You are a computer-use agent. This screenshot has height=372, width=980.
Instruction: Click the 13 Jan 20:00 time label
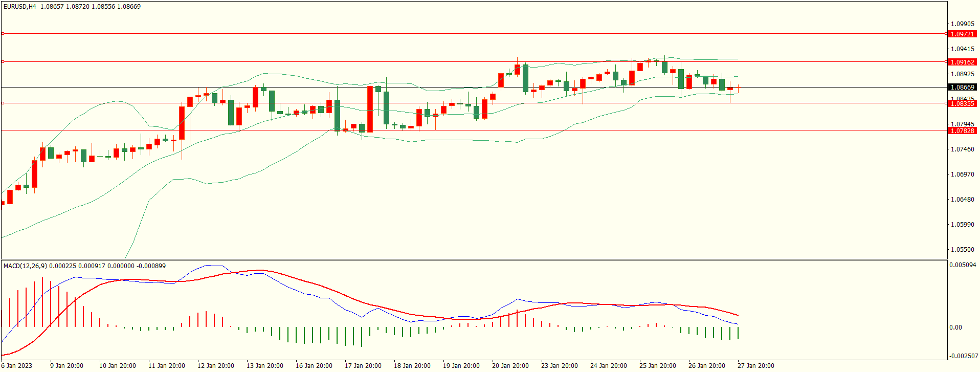[x=265, y=366]
